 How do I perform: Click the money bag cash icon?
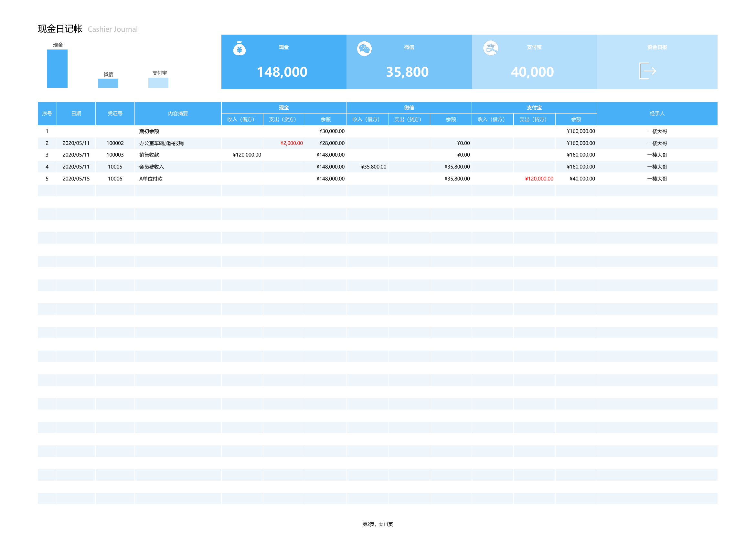point(240,49)
